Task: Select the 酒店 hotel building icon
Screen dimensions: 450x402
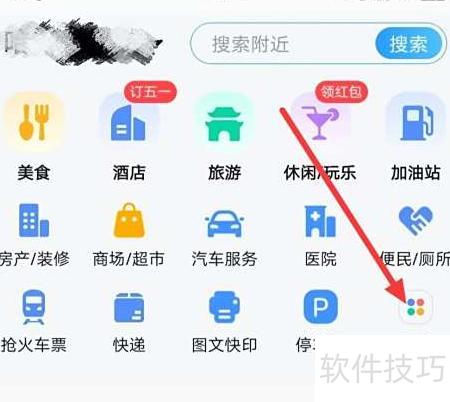Action: (128, 123)
